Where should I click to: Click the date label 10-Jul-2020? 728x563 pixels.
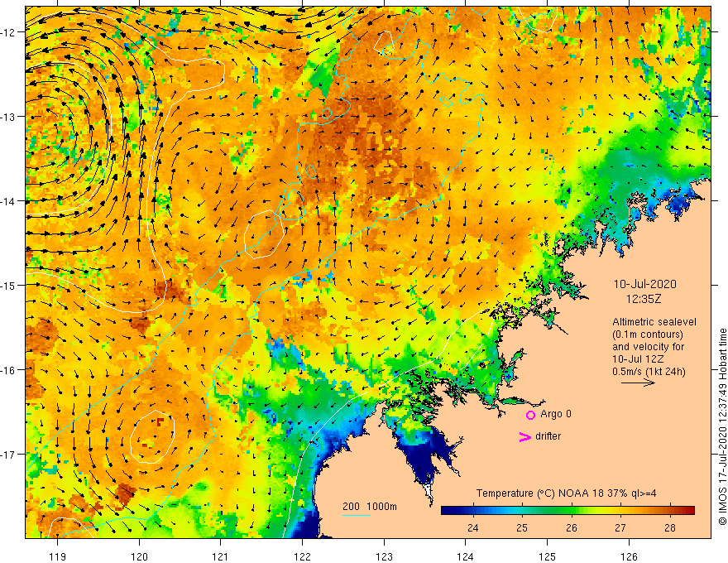(645, 284)
